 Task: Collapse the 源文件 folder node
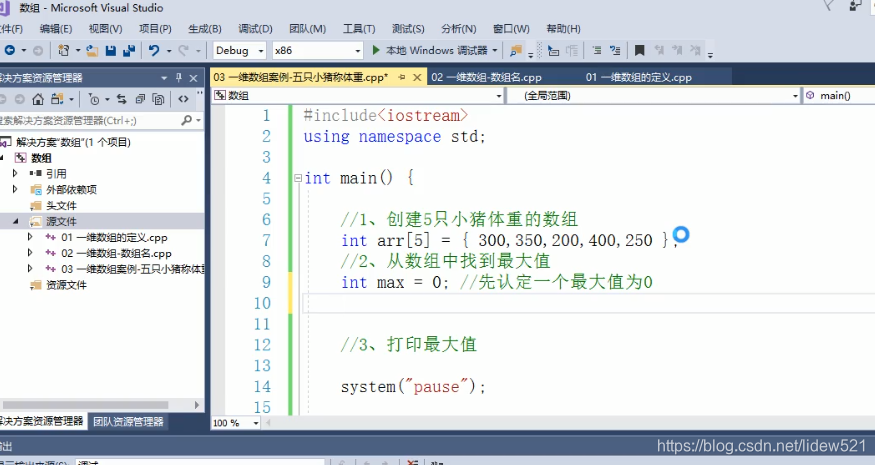click(x=15, y=222)
